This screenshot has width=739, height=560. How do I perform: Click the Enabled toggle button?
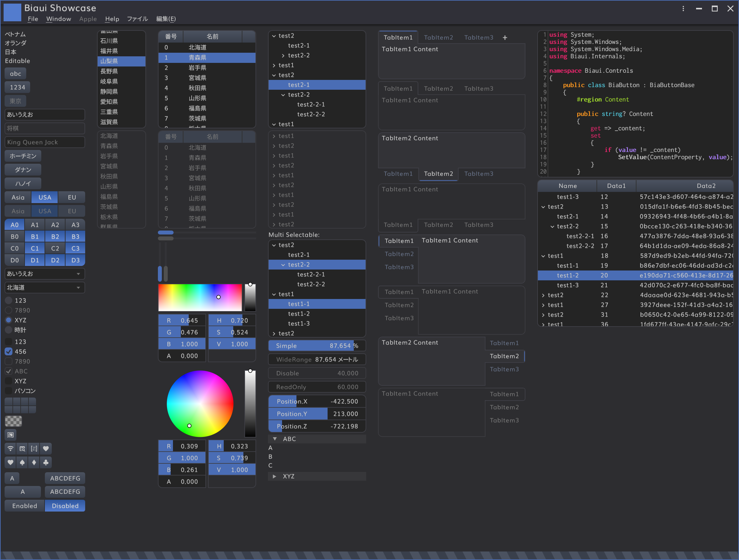(x=25, y=506)
